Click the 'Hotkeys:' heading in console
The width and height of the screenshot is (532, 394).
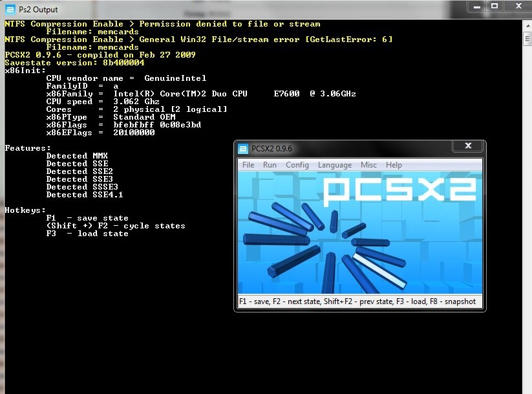click(25, 210)
